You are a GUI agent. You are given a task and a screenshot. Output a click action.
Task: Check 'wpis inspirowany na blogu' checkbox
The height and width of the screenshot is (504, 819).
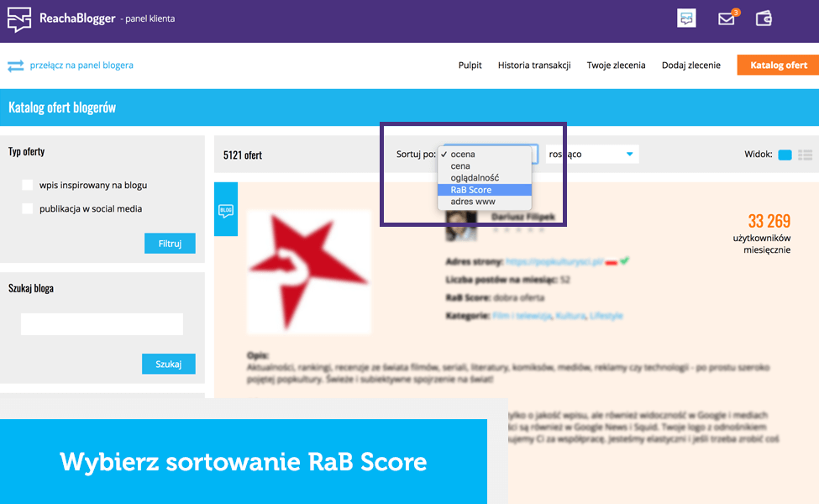(28, 185)
